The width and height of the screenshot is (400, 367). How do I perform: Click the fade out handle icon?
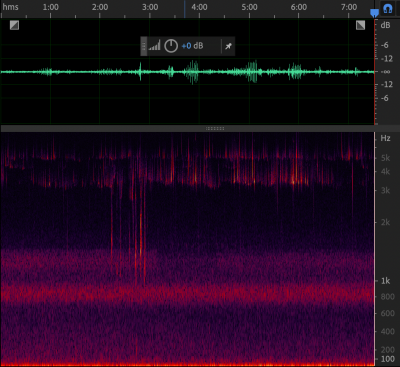(360, 25)
